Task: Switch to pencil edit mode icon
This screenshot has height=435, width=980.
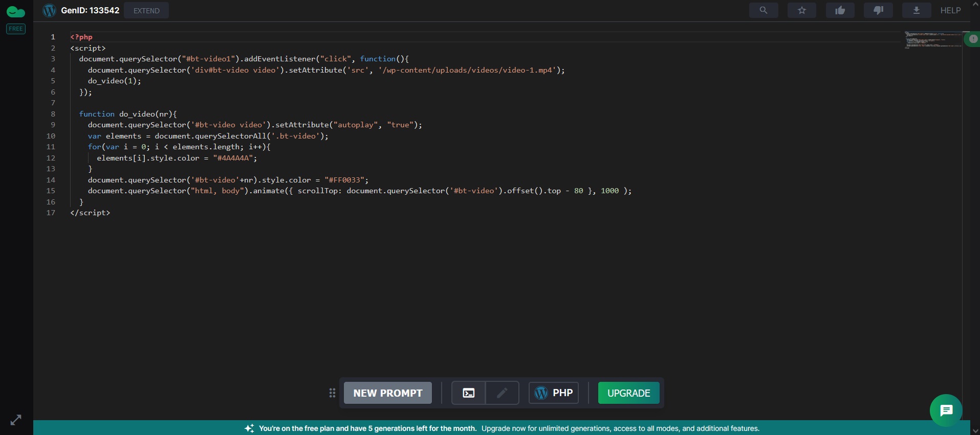Action: [502, 393]
